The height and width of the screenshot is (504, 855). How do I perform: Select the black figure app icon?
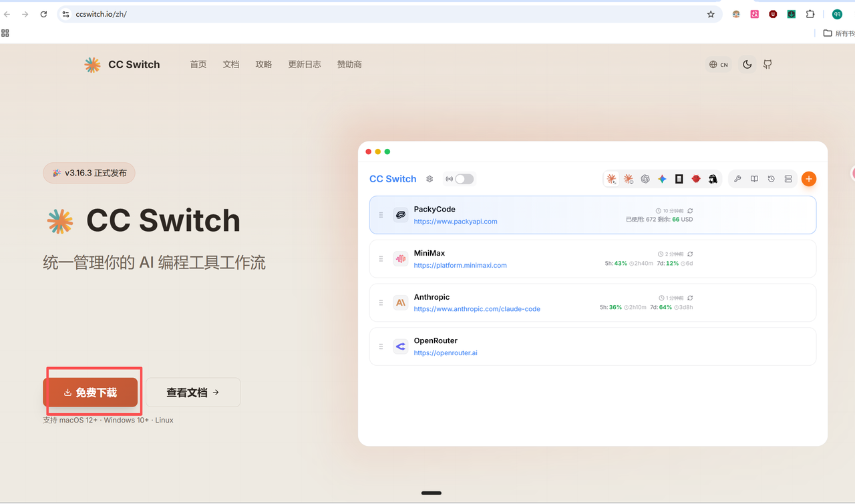tap(713, 179)
